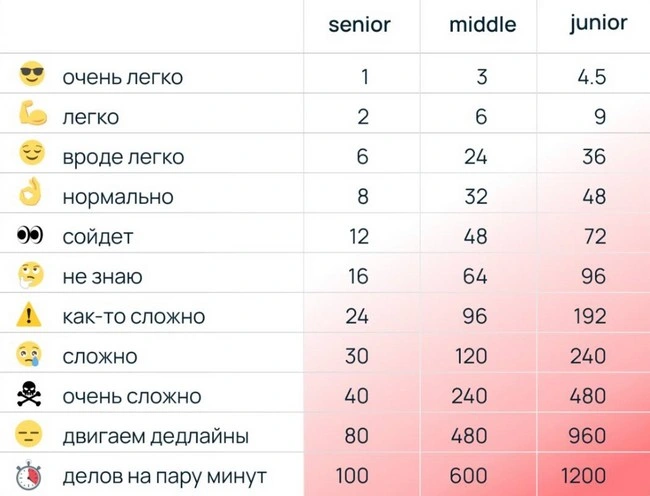
Task: Click the skull and crossbones emoji
Action: coord(32,396)
